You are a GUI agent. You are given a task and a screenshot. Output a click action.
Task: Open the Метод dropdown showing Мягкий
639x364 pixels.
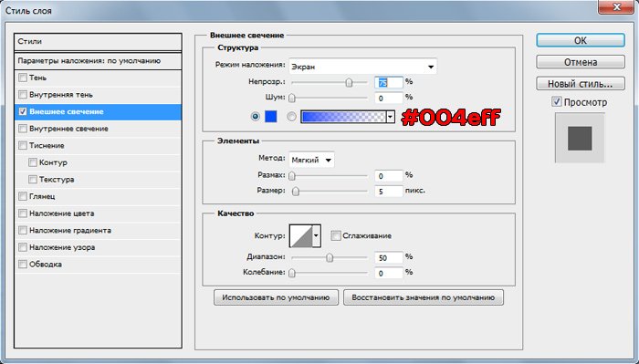point(311,160)
